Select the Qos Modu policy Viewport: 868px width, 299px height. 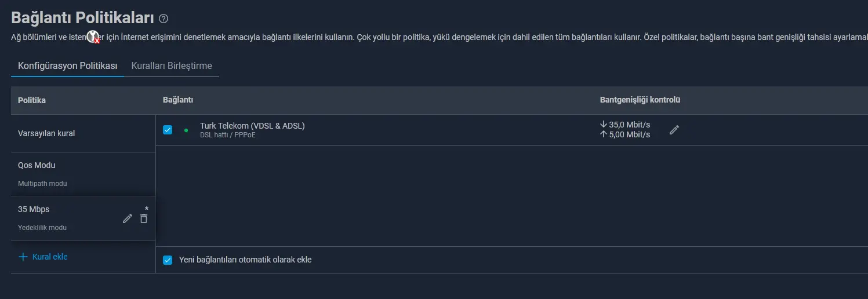tap(83, 174)
